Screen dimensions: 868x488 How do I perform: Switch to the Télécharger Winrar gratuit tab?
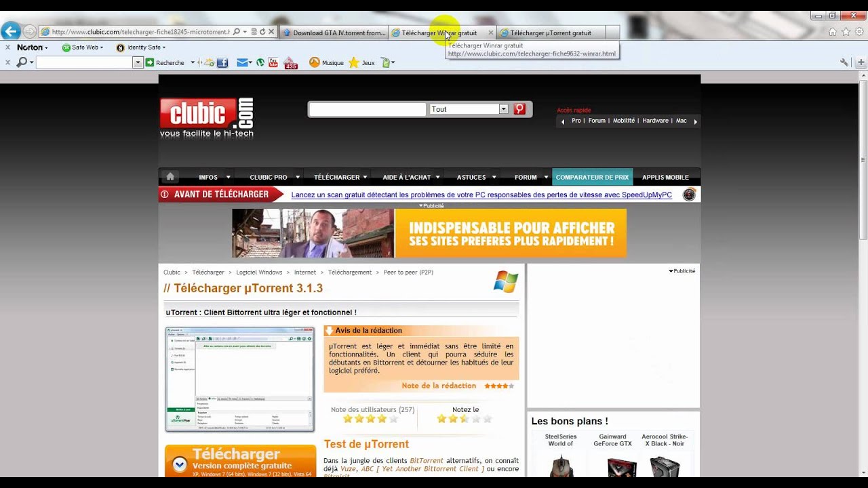click(x=439, y=33)
